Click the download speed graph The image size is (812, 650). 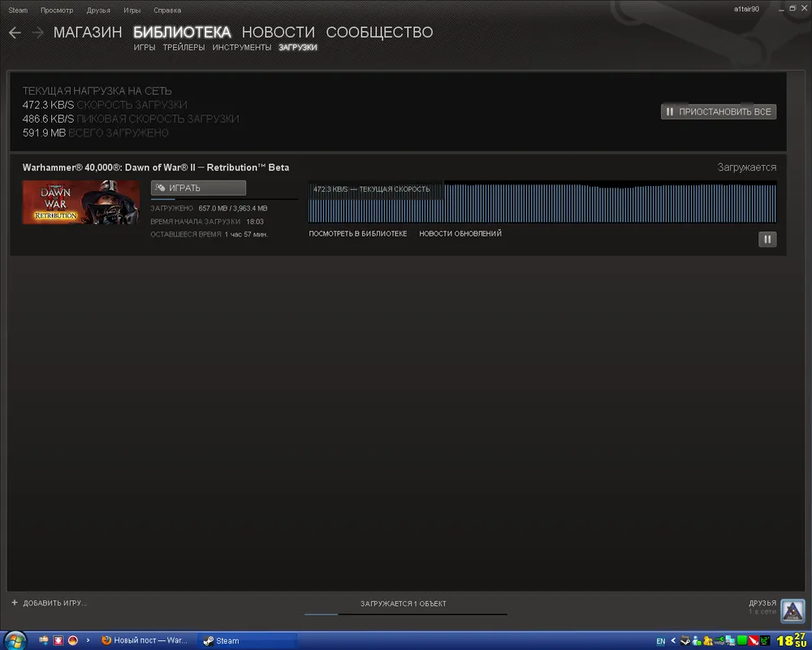(542, 202)
